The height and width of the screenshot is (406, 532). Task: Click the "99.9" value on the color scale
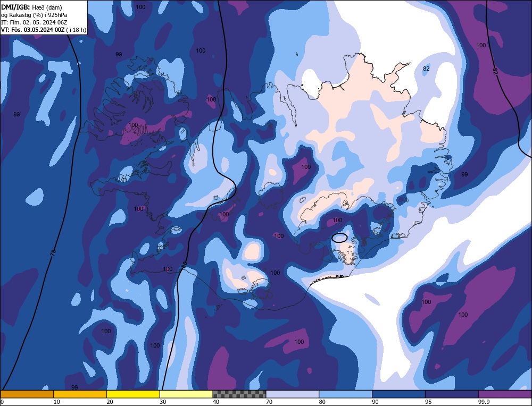483,402
